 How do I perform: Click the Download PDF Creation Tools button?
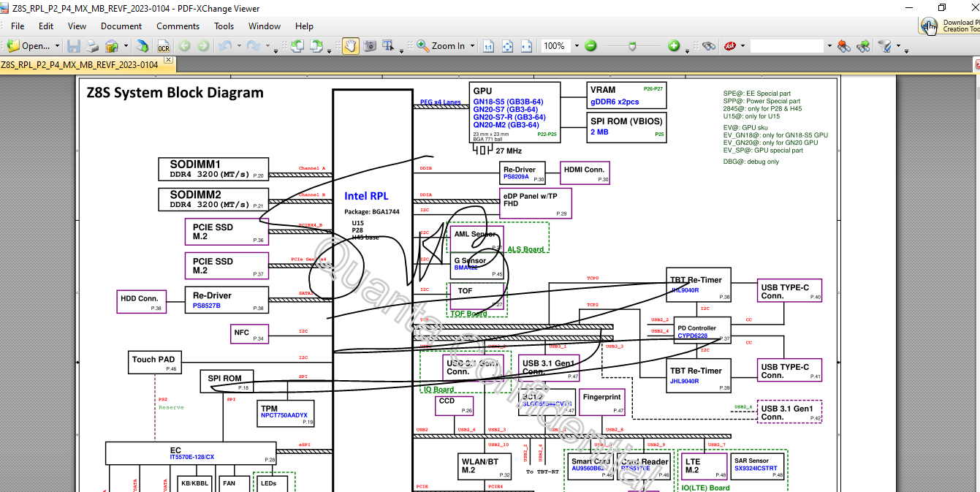point(950,26)
